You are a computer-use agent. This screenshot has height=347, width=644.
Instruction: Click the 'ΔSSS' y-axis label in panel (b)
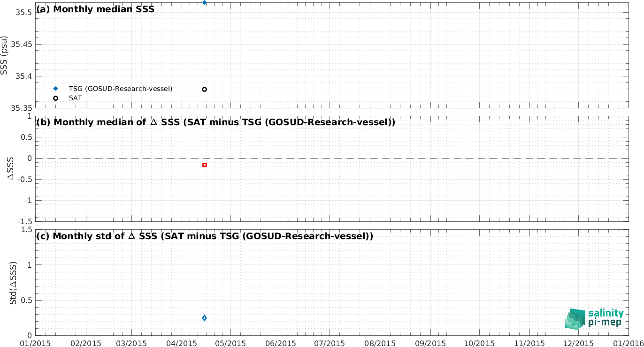pyautogui.click(x=11, y=168)
